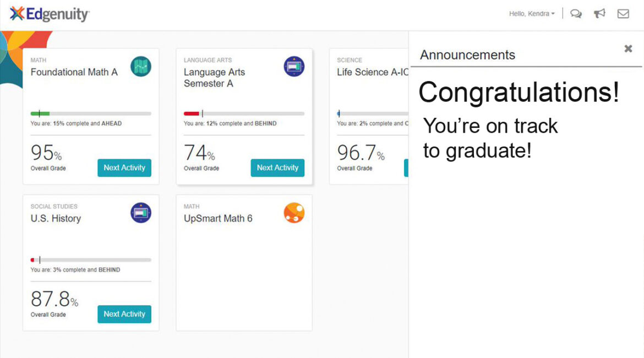Select the U.S. History course title
644x358 pixels.
[x=56, y=219]
